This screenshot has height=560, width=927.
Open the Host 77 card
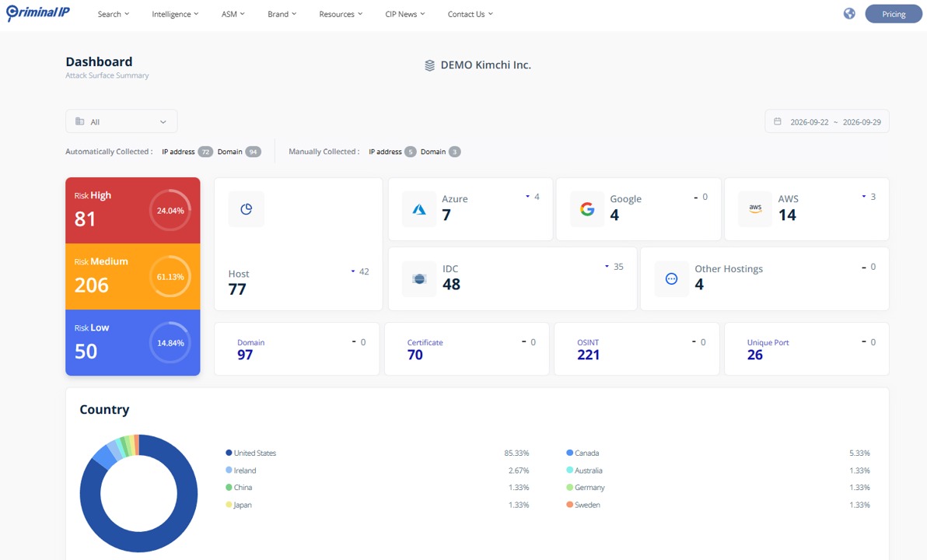298,243
